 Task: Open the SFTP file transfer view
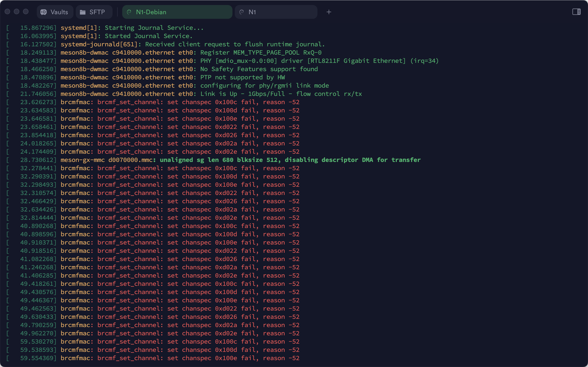pyautogui.click(x=94, y=12)
